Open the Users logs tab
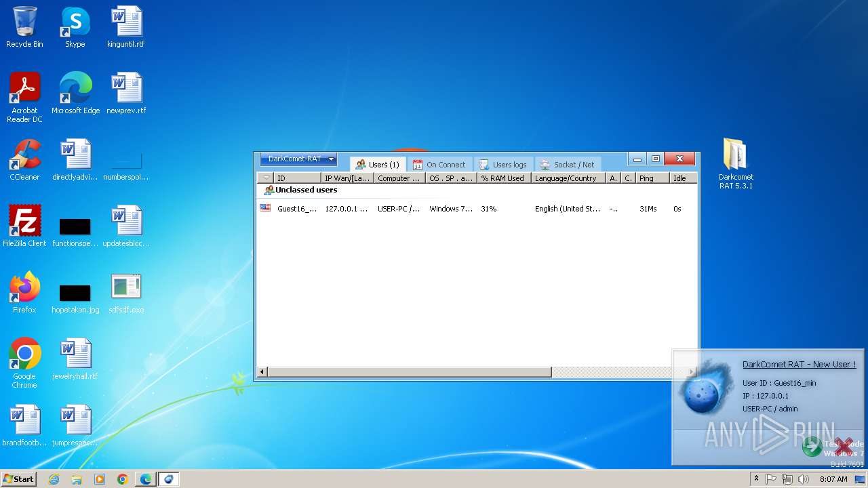The width and height of the screenshot is (868, 488). pyautogui.click(x=503, y=165)
